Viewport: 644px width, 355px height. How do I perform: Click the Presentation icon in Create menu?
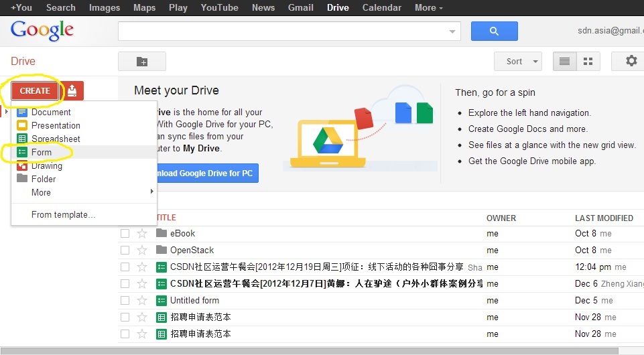pyautogui.click(x=22, y=125)
